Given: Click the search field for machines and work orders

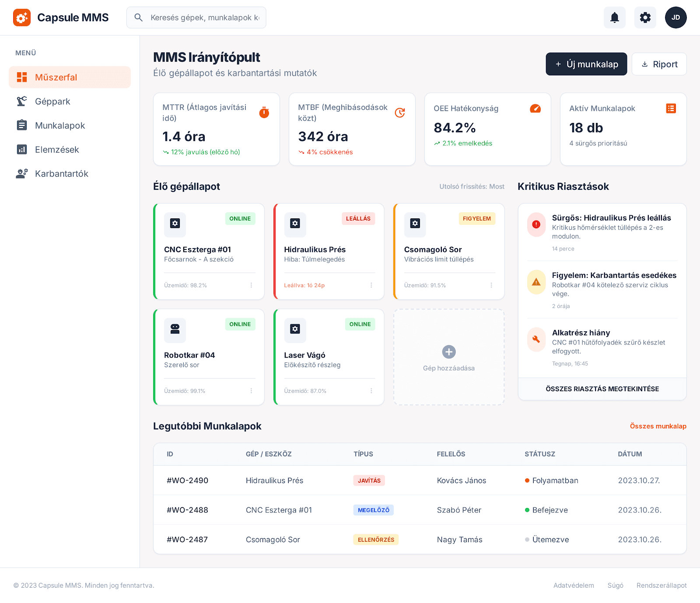Looking at the screenshot, I should coord(204,18).
